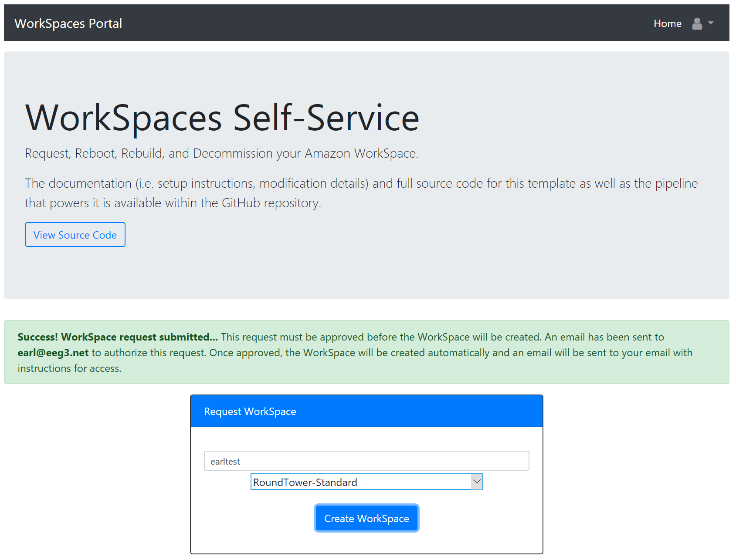Open the RoundTower-Standard bundle dropdown
The image size is (736, 560).
366,482
